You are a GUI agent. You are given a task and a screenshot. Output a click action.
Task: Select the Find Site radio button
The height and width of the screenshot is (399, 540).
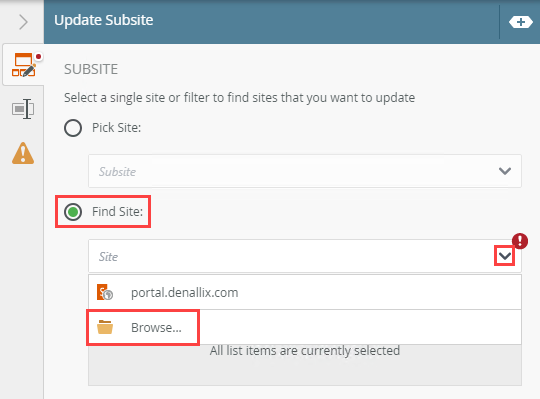click(x=73, y=212)
